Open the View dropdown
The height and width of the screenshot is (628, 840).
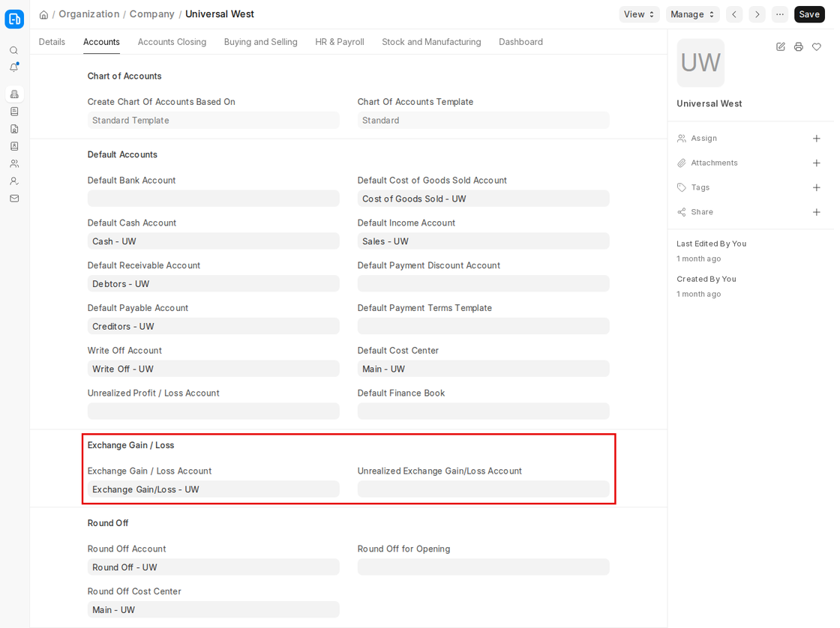(x=639, y=14)
